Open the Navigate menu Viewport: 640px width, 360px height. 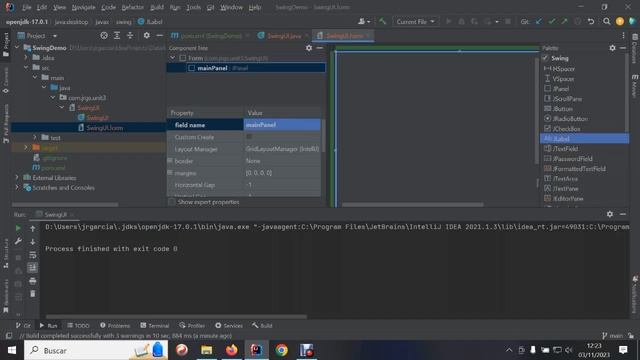coord(83,7)
